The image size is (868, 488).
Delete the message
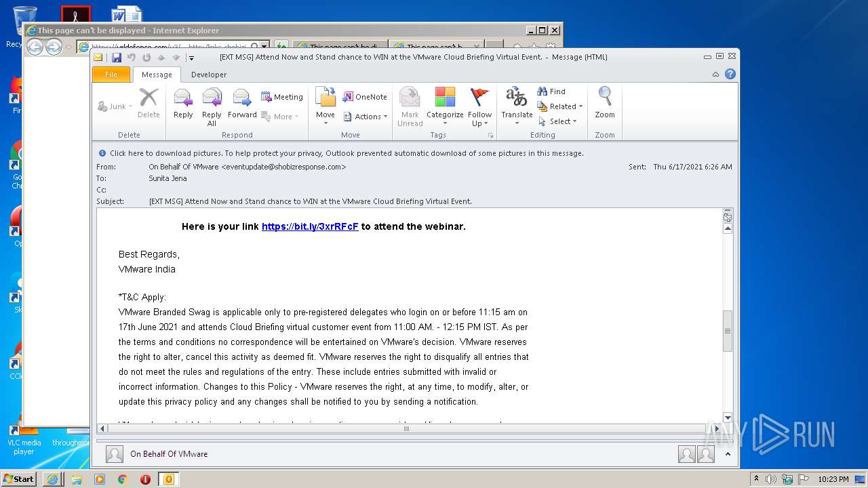point(149,104)
